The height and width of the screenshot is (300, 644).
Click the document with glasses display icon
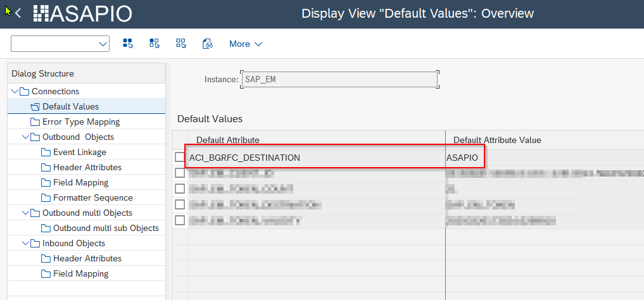208,44
